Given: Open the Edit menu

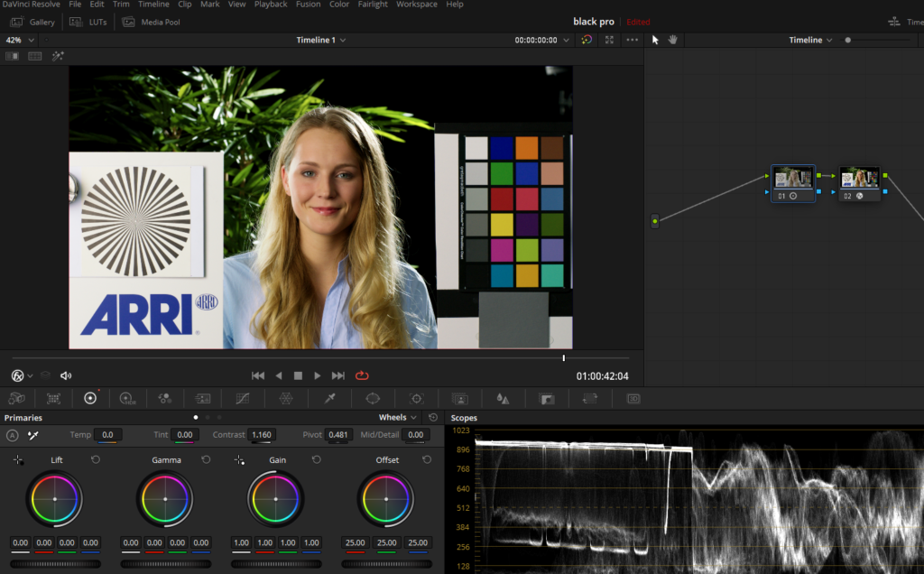Looking at the screenshot, I should (97, 5).
